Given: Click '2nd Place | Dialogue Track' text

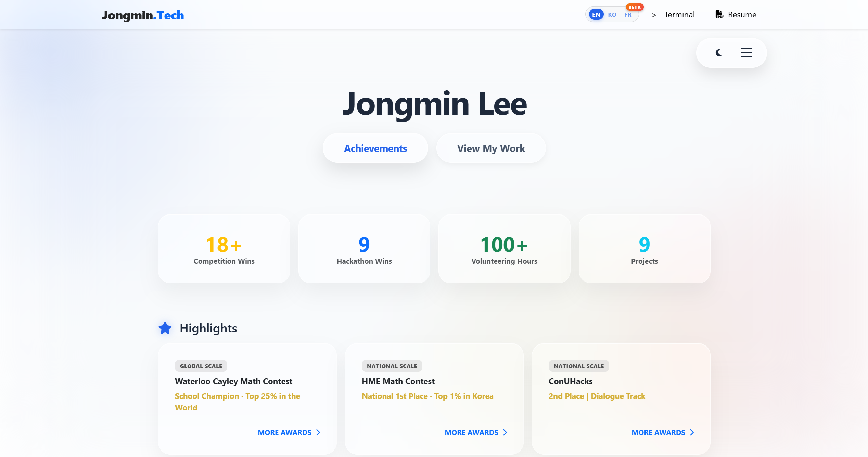Looking at the screenshot, I should click(x=597, y=396).
